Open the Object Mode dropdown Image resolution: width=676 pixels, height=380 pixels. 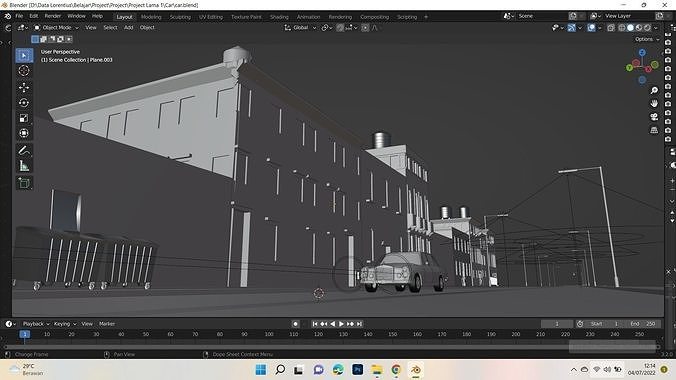pyautogui.click(x=56, y=28)
